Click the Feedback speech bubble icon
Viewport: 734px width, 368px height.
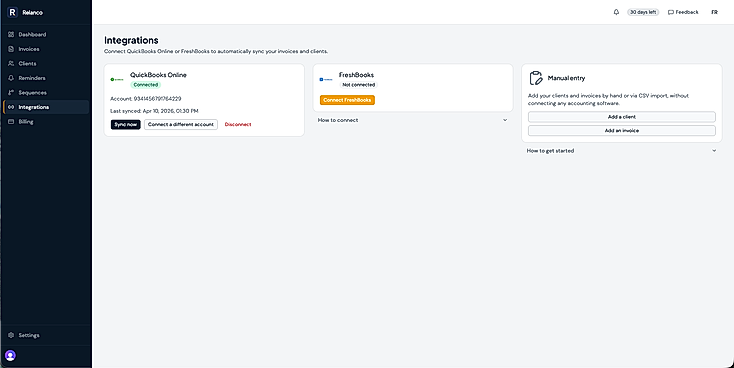671,12
